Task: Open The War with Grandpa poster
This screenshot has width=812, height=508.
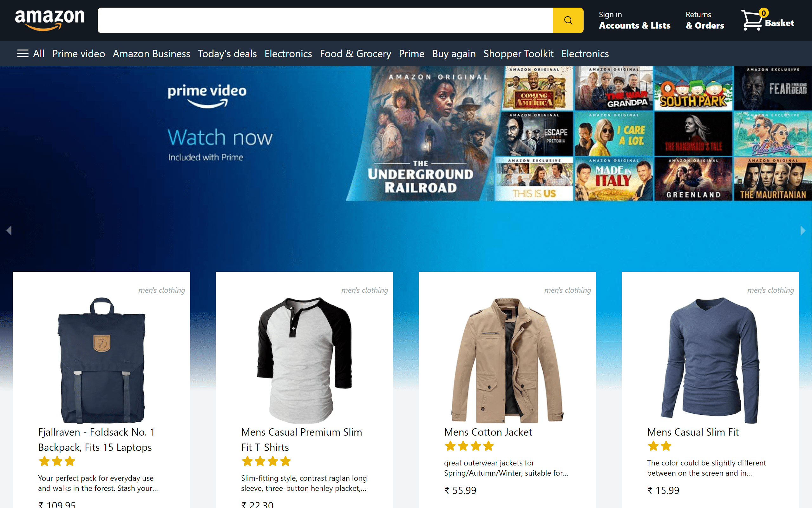Action: point(614,88)
